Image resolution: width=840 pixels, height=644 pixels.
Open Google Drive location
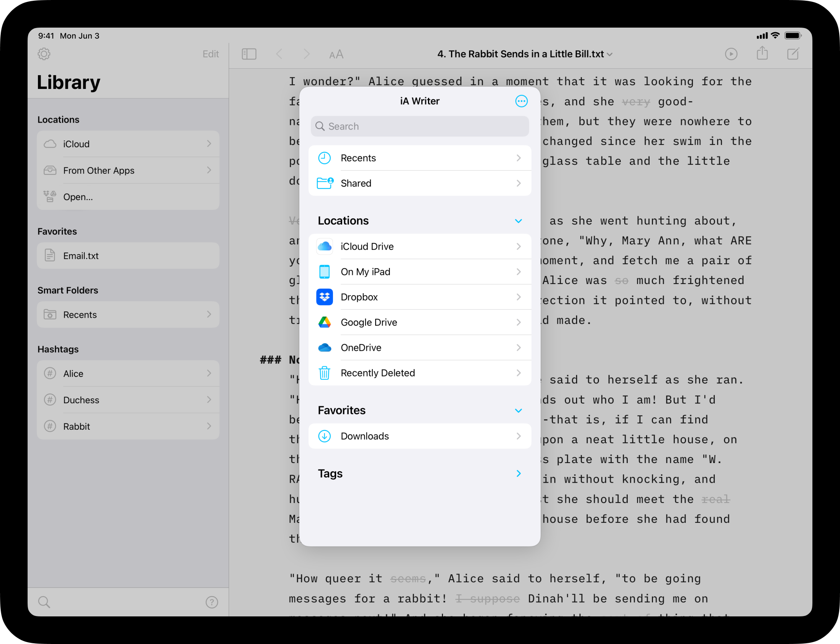coord(420,322)
